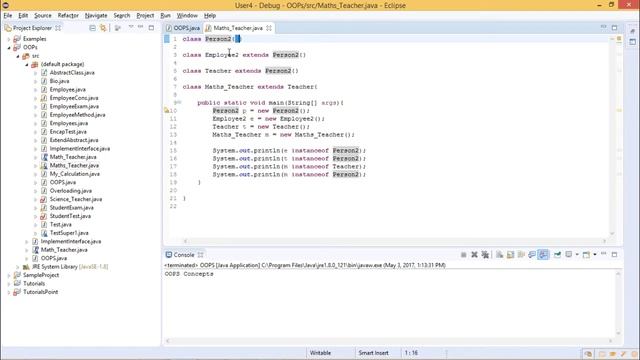The image size is (640, 360).
Task: Remove launch from console (X icon)
Action: (x=474, y=255)
